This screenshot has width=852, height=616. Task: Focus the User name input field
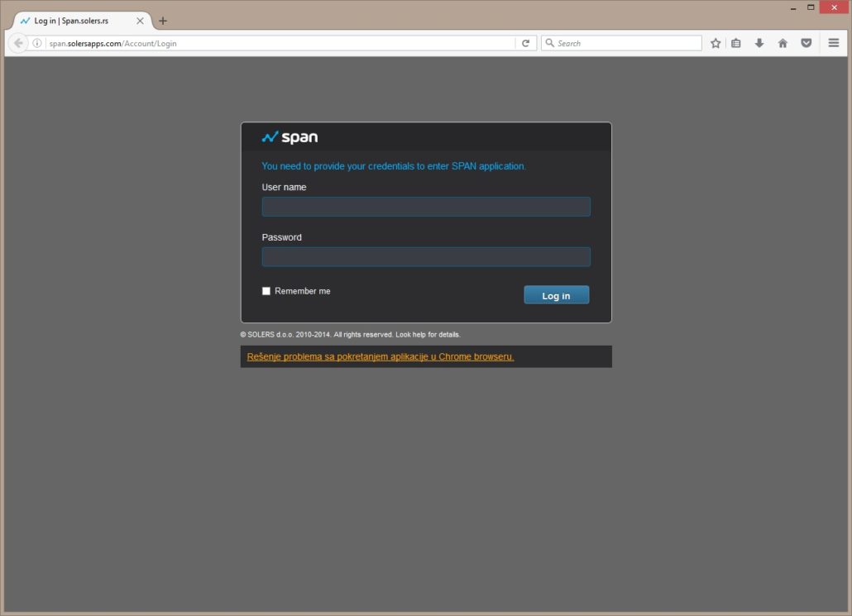[x=426, y=207]
